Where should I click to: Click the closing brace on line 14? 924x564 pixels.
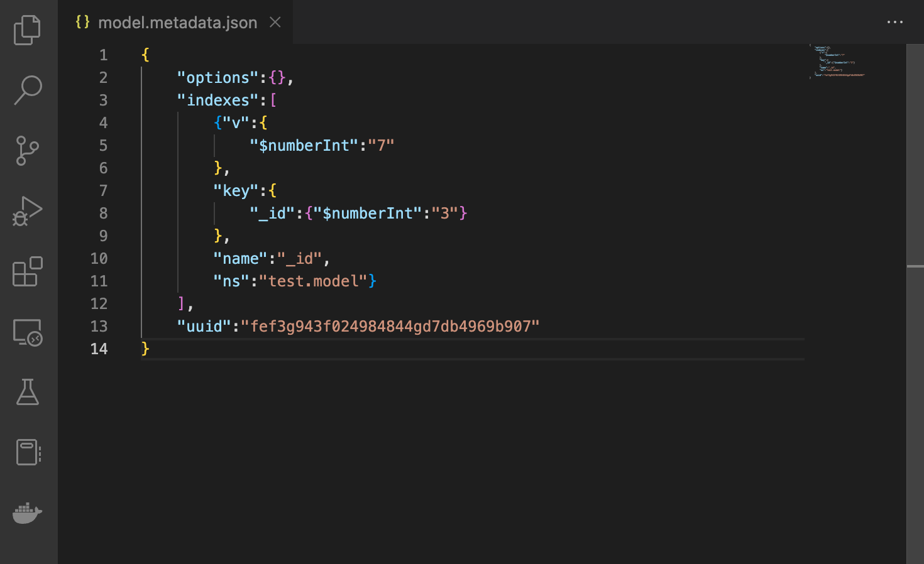pyautogui.click(x=145, y=349)
